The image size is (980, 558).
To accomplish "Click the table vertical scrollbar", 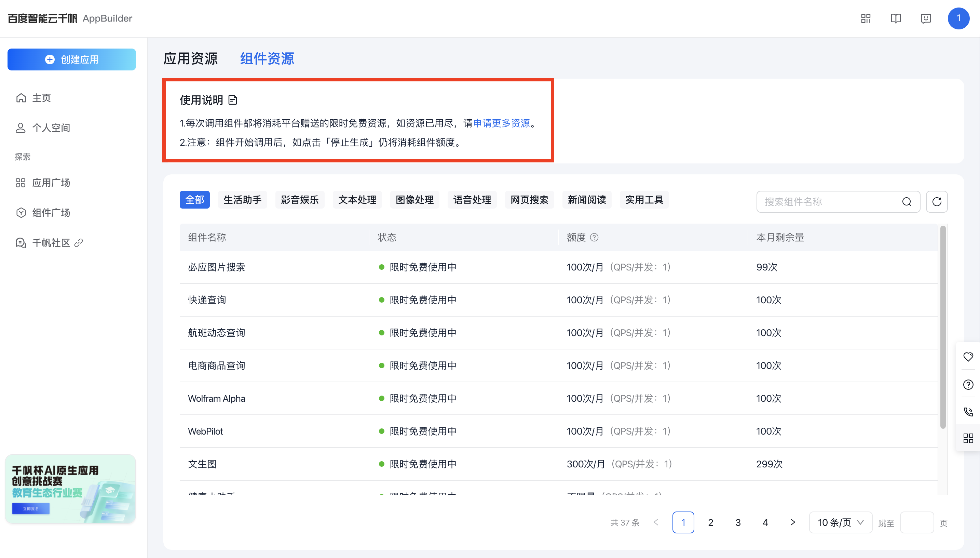I will (943, 327).
